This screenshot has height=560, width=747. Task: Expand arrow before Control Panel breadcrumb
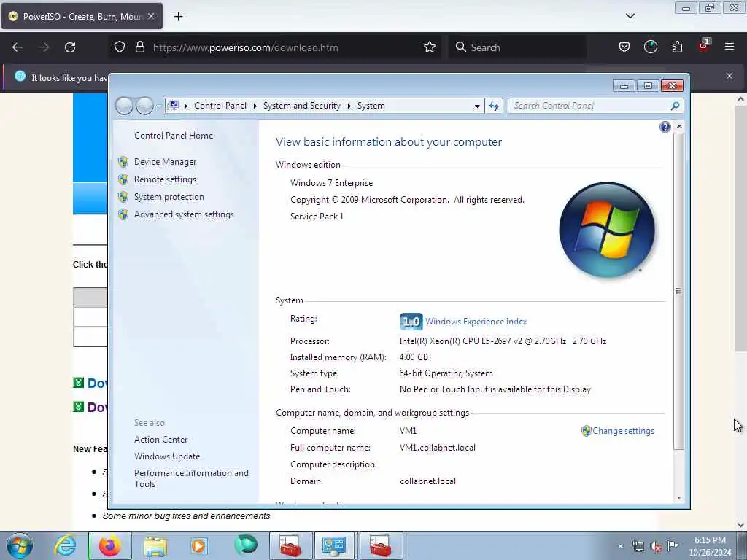[x=186, y=106]
